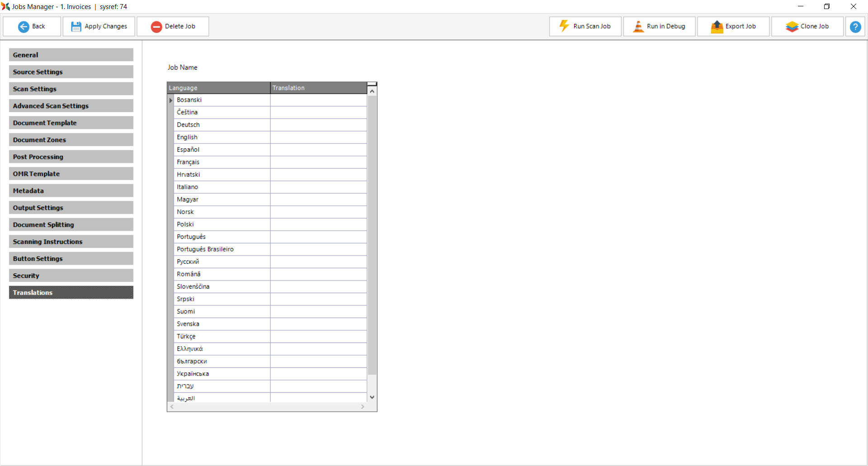
Task: Click the Translation cell for English
Action: tap(318, 137)
